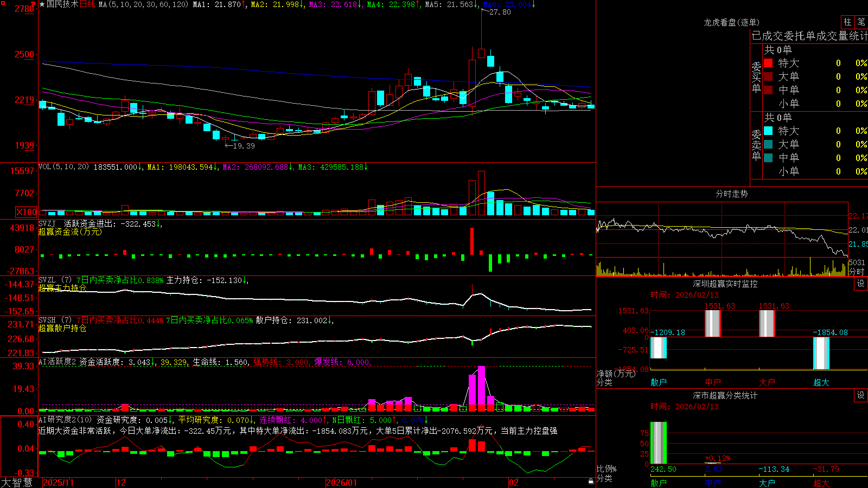Click the 大智慧 logo at bottom-left

pyautogui.click(x=17, y=483)
